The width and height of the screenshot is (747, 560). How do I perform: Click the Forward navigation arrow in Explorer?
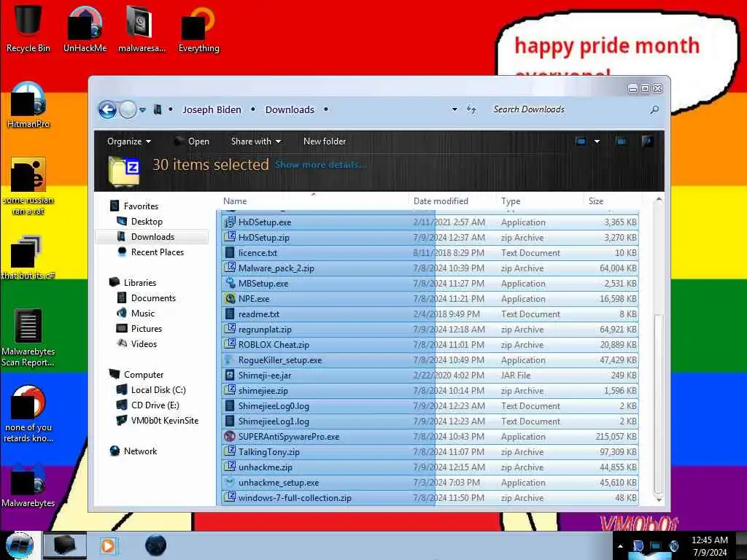(x=128, y=110)
